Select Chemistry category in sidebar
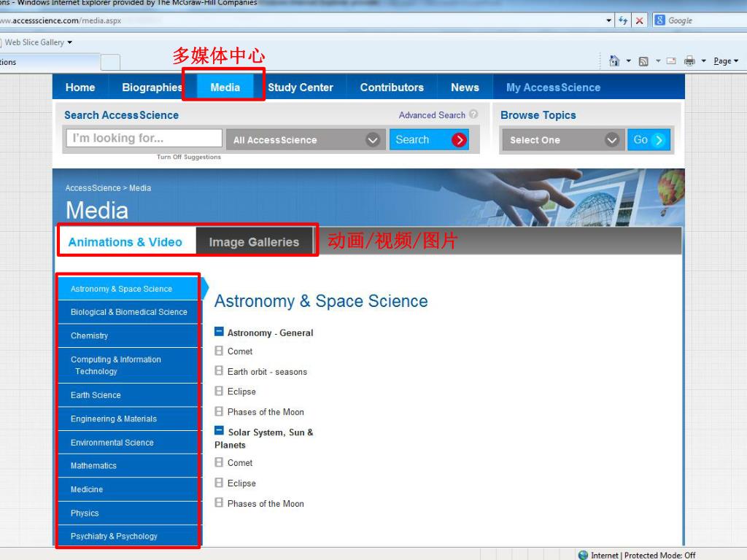Image resolution: width=747 pixels, height=560 pixels. (128, 335)
